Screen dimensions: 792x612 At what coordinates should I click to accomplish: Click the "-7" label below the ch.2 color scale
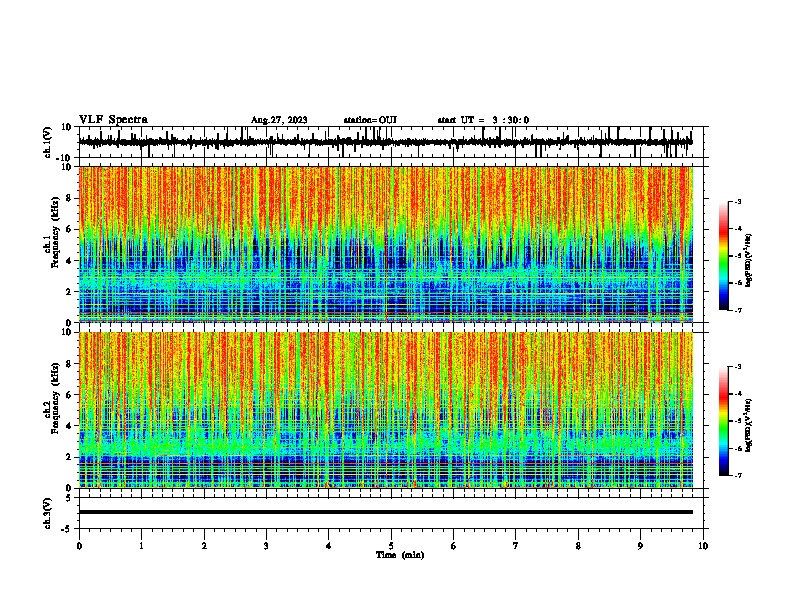[738, 476]
